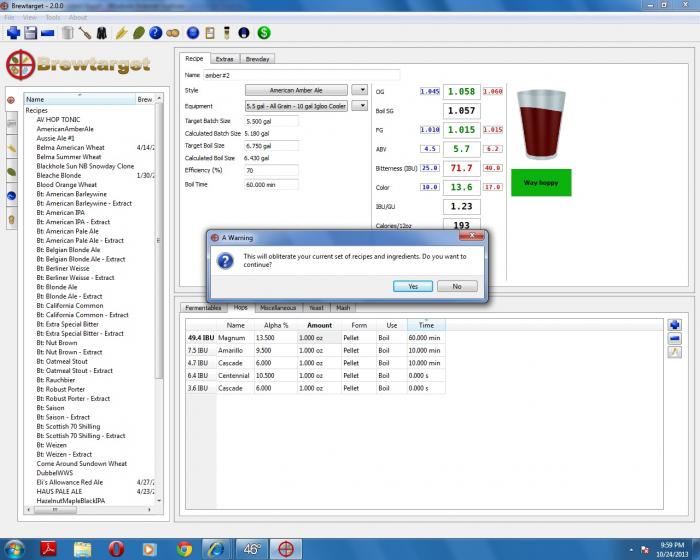Select recipe Blood Orange Wheat in tree
Image resolution: width=700 pixels, height=560 pixels.
pos(66,185)
